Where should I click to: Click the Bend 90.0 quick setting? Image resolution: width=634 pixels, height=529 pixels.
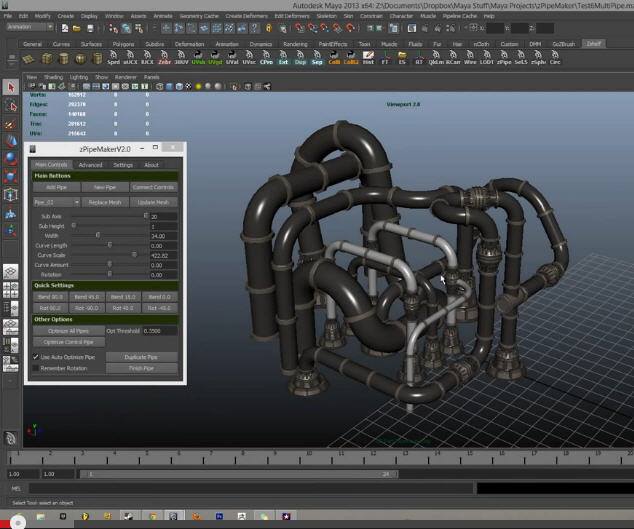point(50,297)
